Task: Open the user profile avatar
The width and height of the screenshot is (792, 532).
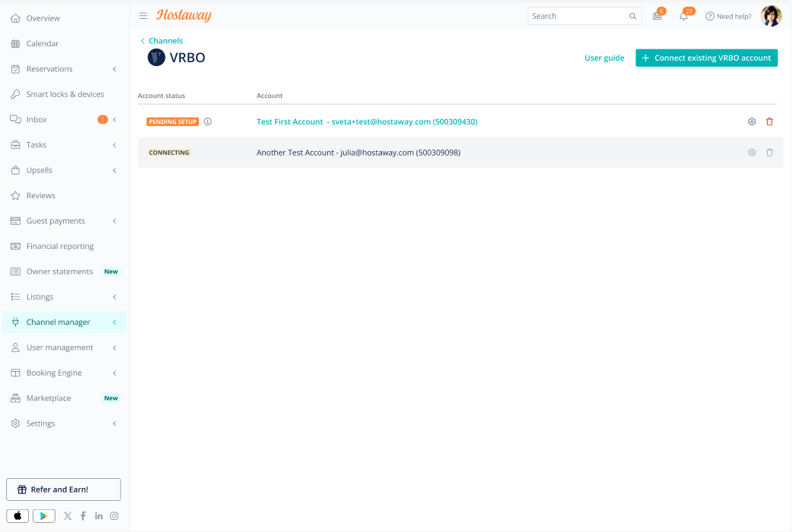Action: [x=771, y=16]
